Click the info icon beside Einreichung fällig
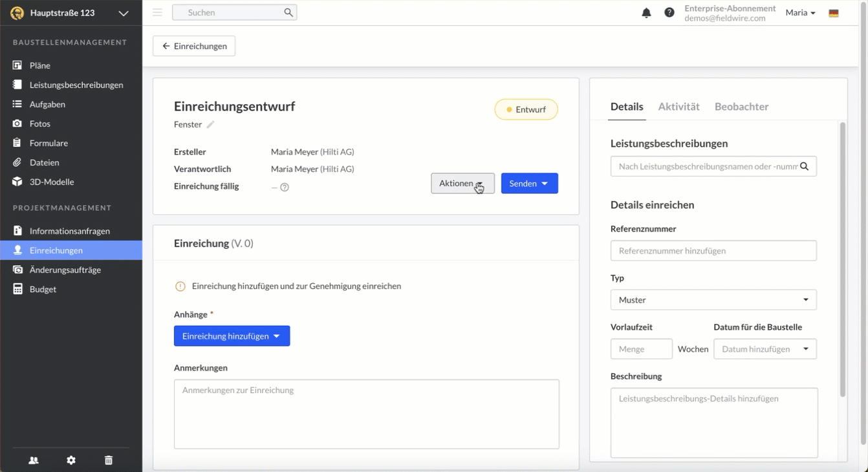Screen dimensions: 868x472 coord(285,188)
